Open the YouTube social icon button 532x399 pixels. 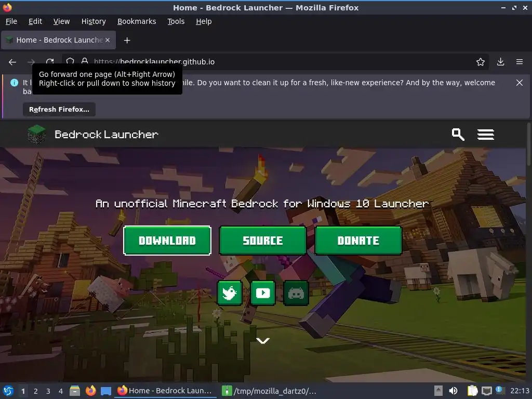[263, 293]
